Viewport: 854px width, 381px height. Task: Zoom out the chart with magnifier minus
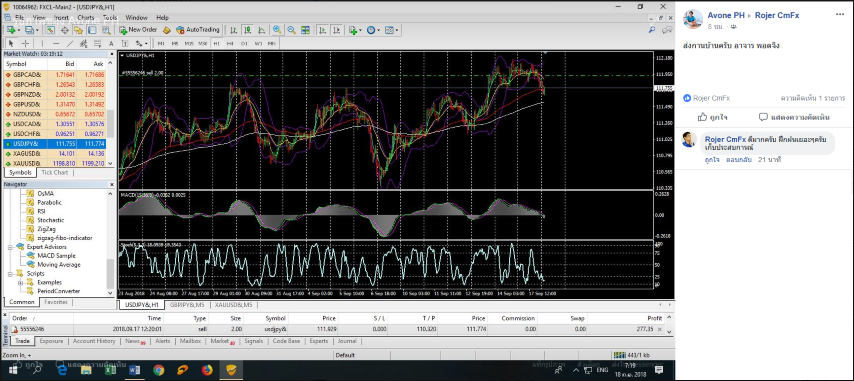pos(291,30)
